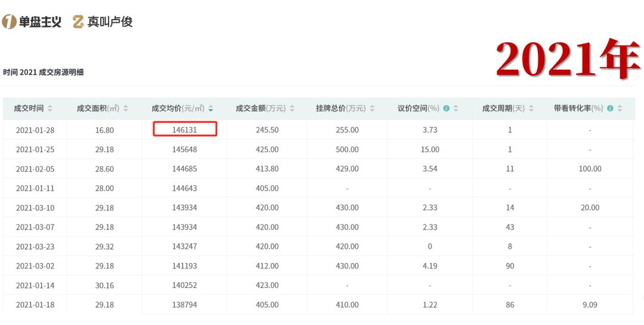Image resolution: width=644 pixels, height=325 pixels.
Task: Click the info icon next to 带看转化率
Action: 611,109
